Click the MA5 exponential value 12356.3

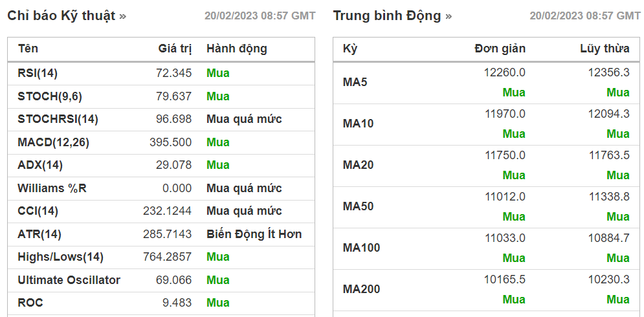[x=608, y=72]
